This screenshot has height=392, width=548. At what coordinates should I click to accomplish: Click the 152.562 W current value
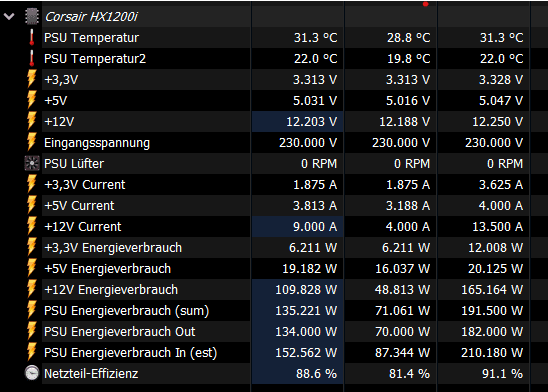click(x=306, y=353)
